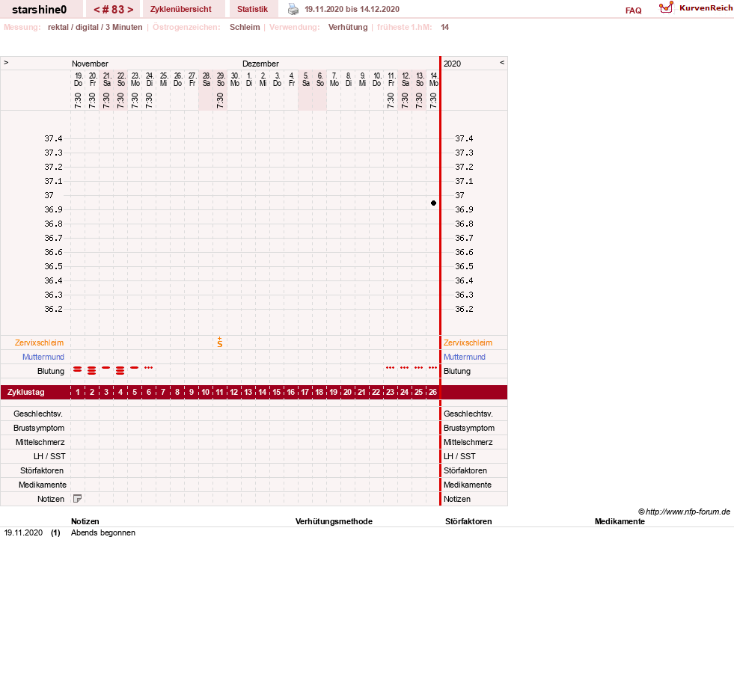Open the nfp-forum.de copyright link
Viewport: 734px width, 700px height.
[684, 512]
